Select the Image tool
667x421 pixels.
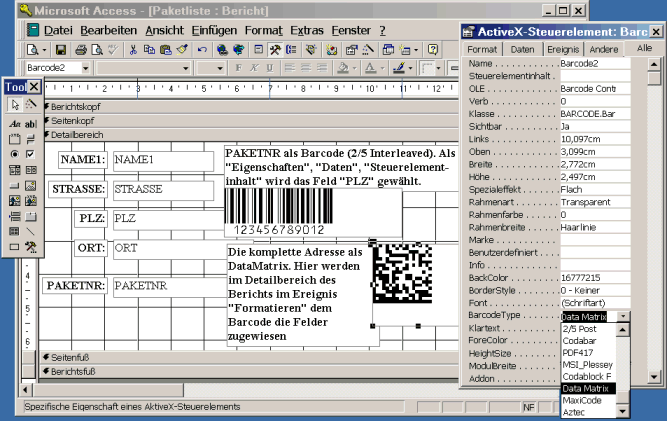coord(31,185)
